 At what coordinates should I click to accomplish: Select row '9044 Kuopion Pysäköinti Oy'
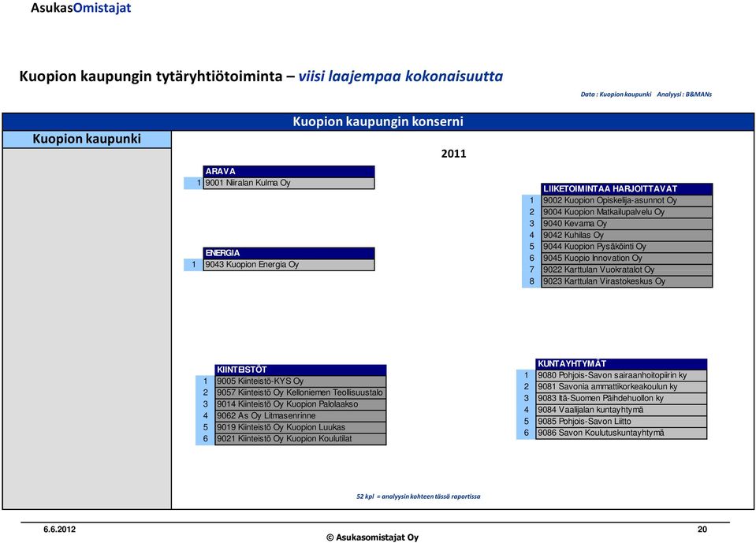tap(627, 247)
